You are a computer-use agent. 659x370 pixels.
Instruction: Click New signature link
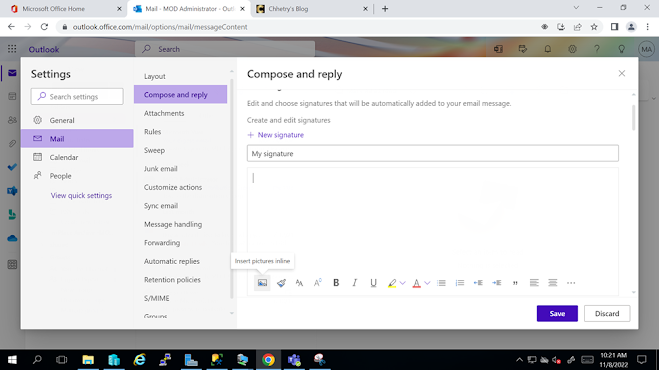click(x=276, y=135)
